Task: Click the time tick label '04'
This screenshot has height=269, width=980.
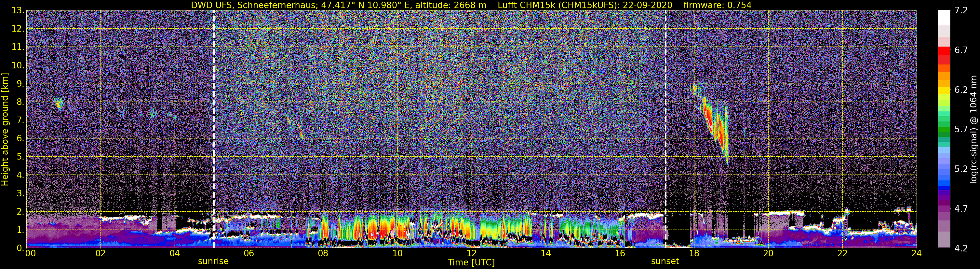Action: coord(175,254)
